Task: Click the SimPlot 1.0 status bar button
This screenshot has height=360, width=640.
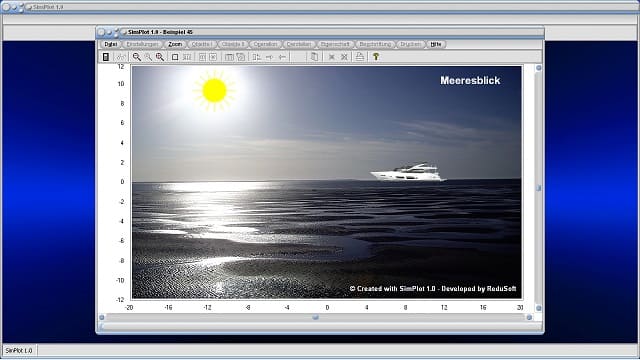Action: (x=19, y=351)
